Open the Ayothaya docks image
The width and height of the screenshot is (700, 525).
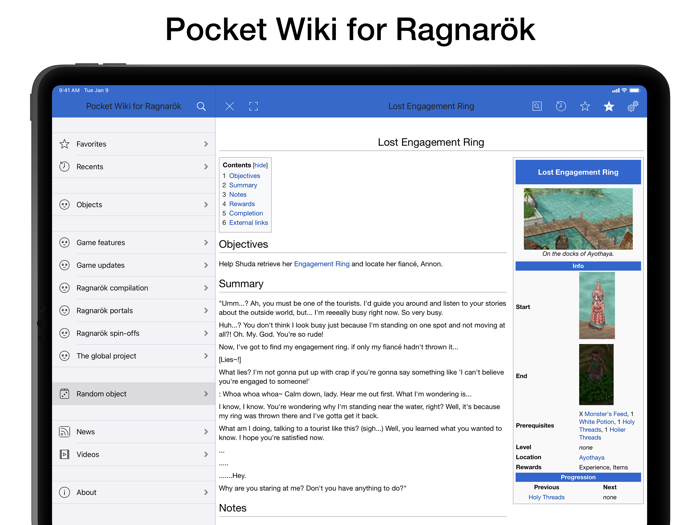(578, 219)
